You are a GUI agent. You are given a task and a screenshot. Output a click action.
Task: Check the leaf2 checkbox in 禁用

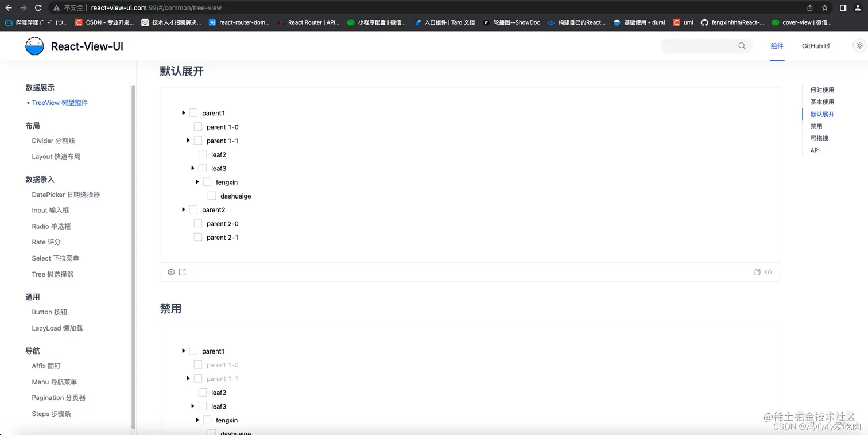203,393
